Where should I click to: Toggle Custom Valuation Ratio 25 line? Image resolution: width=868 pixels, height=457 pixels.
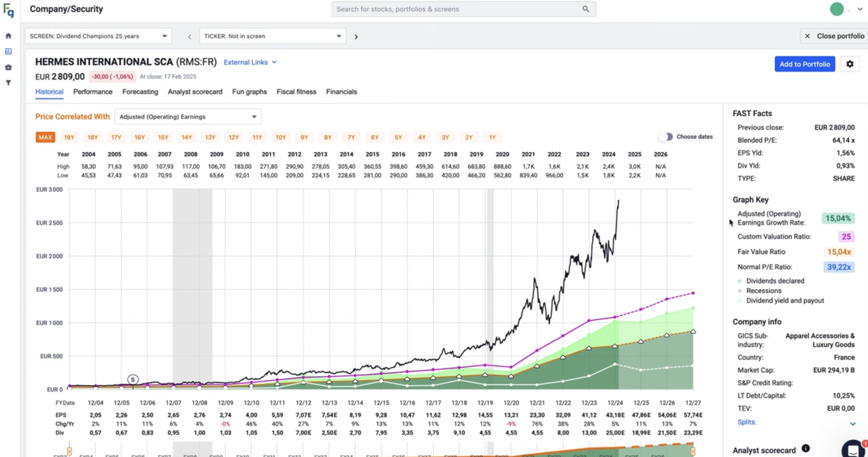coord(846,236)
